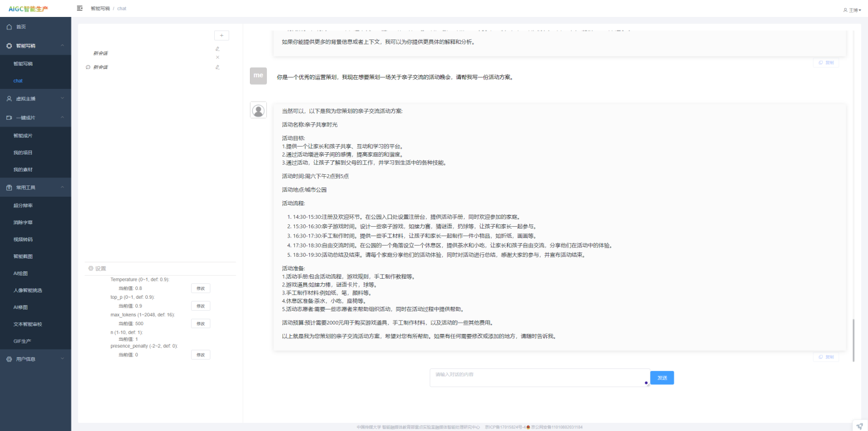Delete conversation using the X icon
Viewport: 868px width, 431px height.
217,58
